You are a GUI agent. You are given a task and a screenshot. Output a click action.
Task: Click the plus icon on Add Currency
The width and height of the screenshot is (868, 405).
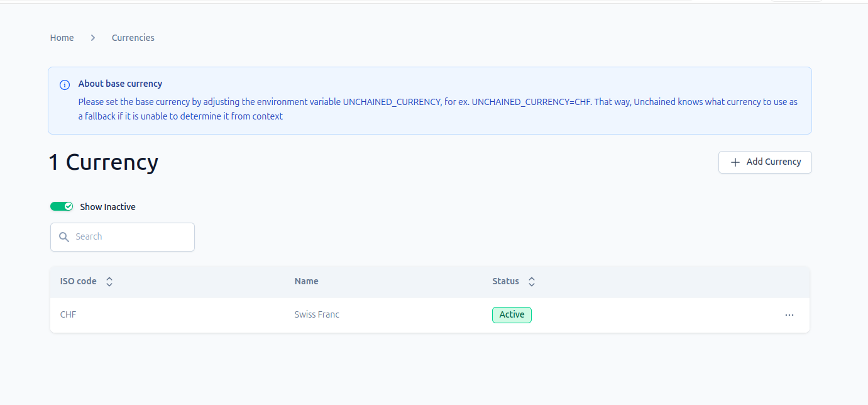pyautogui.click(x=735, y=162)
